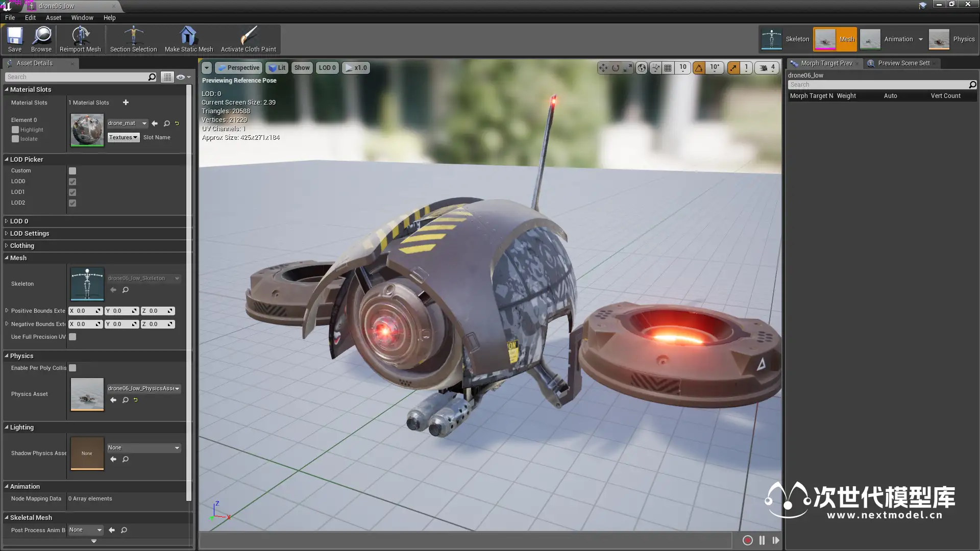Toggle Use Full Precision UV checkbox
This screenshot has height=551, width=980.
click(72, 337)
